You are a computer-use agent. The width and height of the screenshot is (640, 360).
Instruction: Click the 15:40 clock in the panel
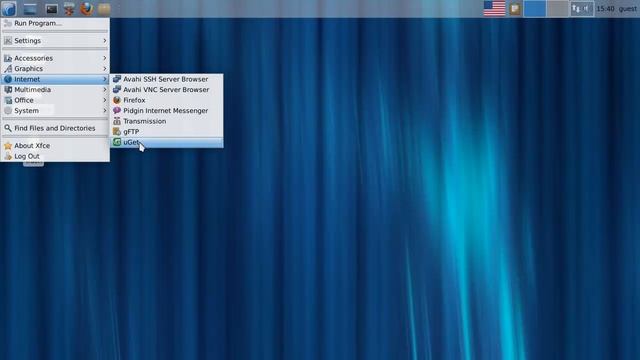pyautogui.click(x=605, y=9)
